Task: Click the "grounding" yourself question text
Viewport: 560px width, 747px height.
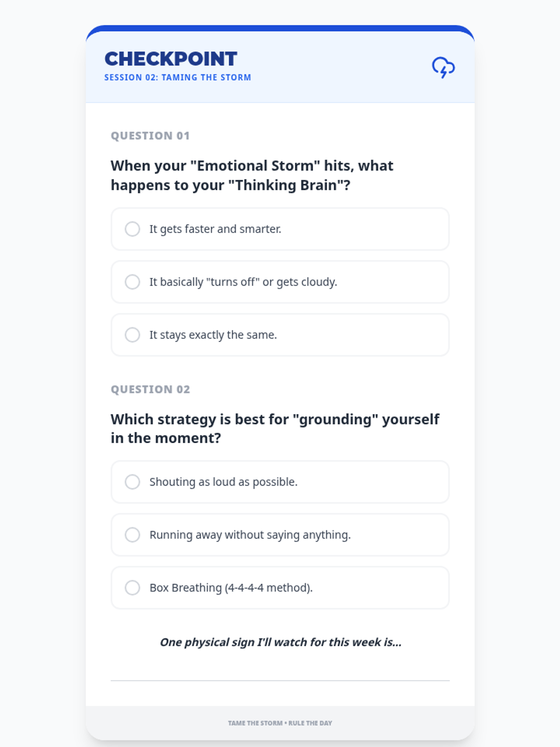Action: tap(275, 429)
